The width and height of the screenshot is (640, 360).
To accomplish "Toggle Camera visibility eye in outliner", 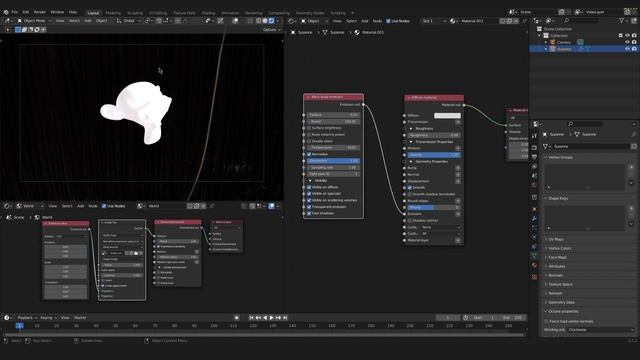I will coord(627,42).
